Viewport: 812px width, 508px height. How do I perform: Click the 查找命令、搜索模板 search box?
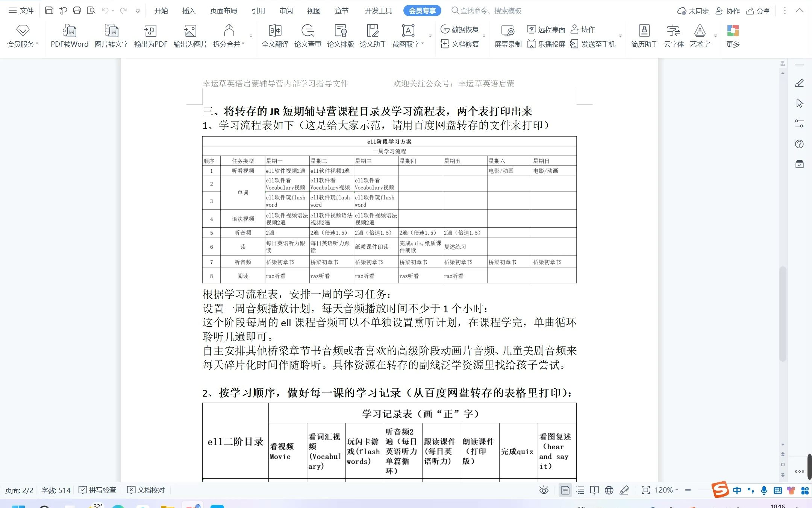[486, 11]
